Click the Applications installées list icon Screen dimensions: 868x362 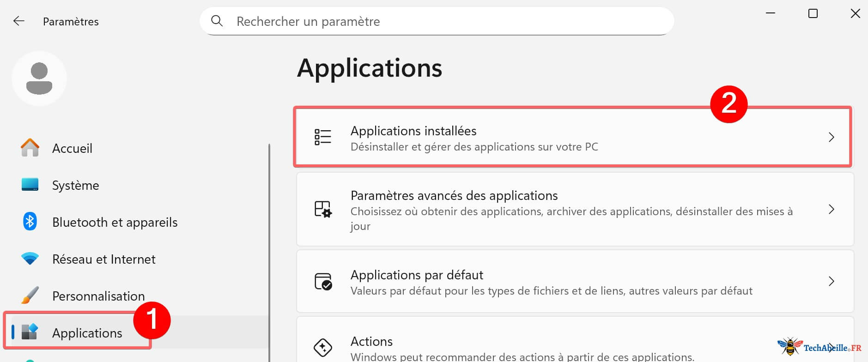(x=323, y=137)
